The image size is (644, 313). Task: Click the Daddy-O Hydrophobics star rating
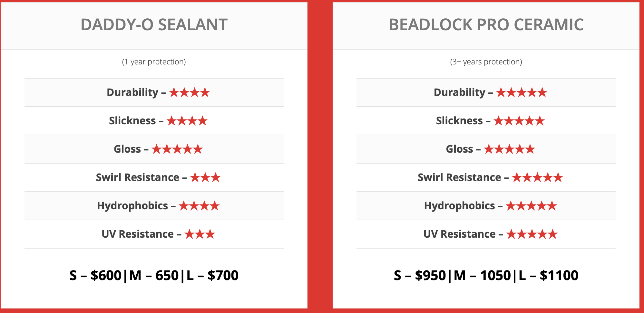pos(199,206)
